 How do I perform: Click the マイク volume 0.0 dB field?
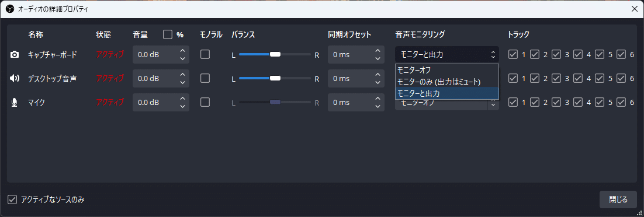(x=155, y=103)
